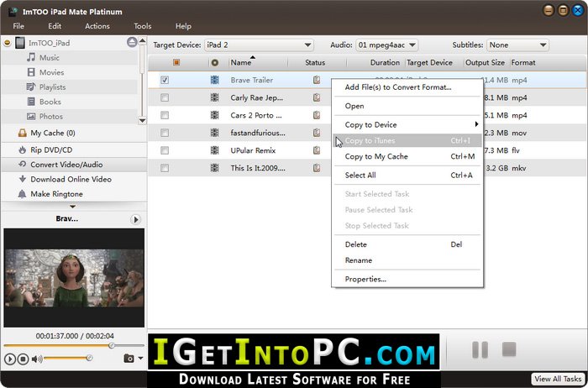Click the large pause conversion button
Screen dimensions: 588x388
tap(480, 349)
